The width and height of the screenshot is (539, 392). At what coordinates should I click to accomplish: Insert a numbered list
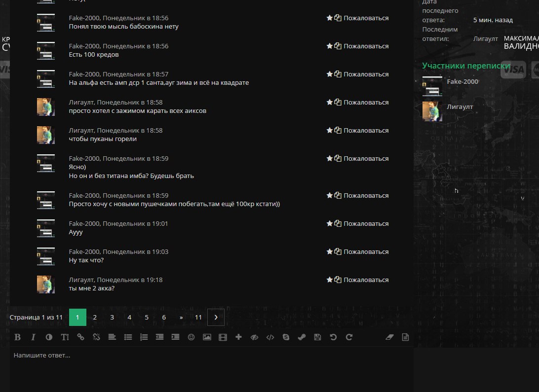coord(144,337)
